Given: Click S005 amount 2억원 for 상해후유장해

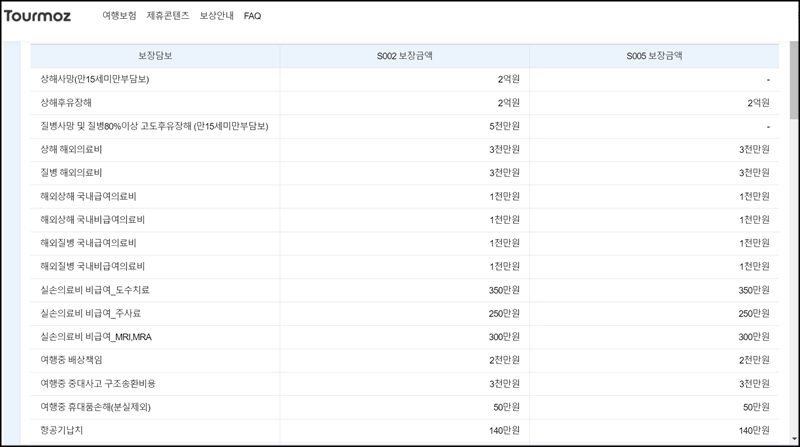Looking at the screenshot, I should 758,103.
